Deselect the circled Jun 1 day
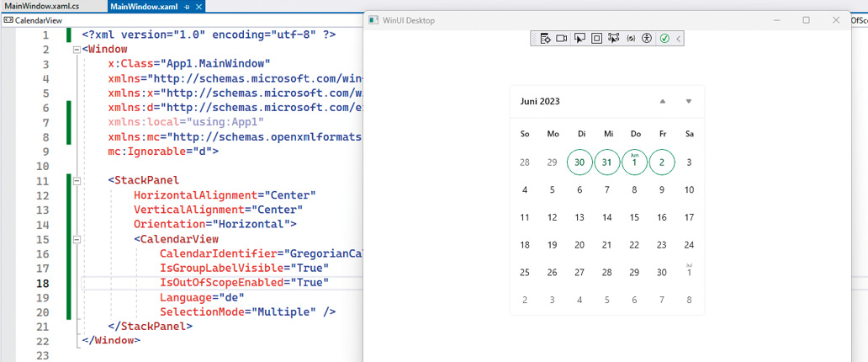Screen dimensions: 868x362 tap(634, 162)
